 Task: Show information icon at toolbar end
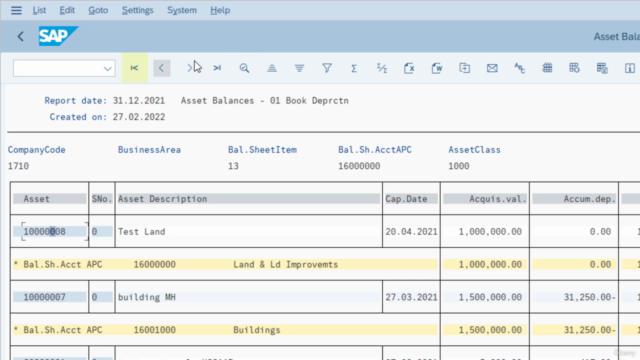pos(630,68)
